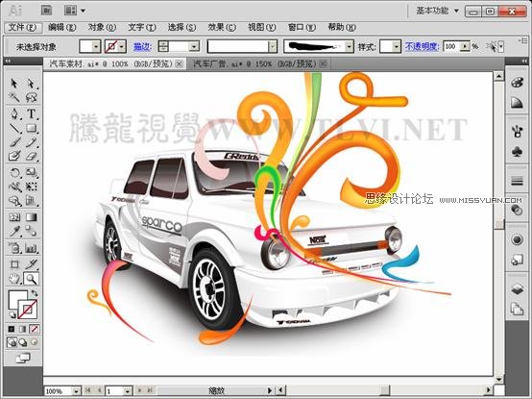Open the 基本功能 workspace switcher
532x399 pixels.
[x=438, y=11]
